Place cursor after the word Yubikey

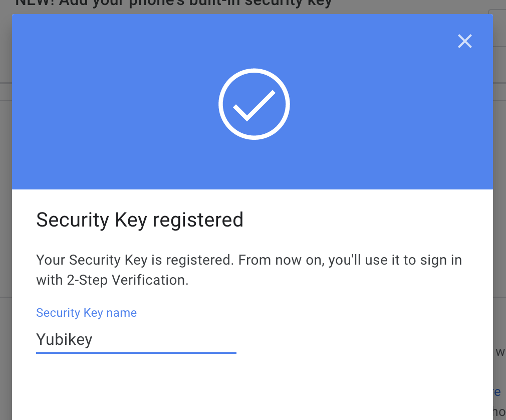93,340
